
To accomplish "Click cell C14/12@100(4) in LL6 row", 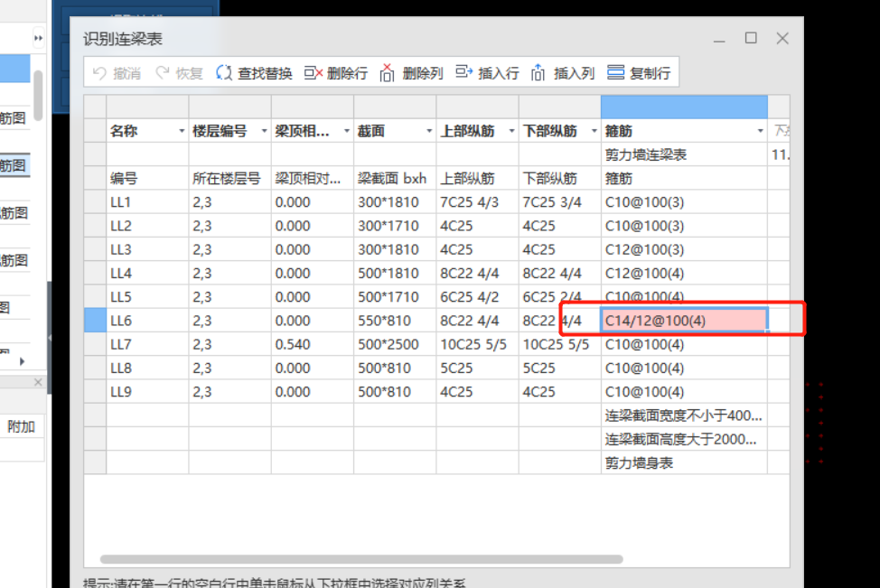I will pos(684,321).
